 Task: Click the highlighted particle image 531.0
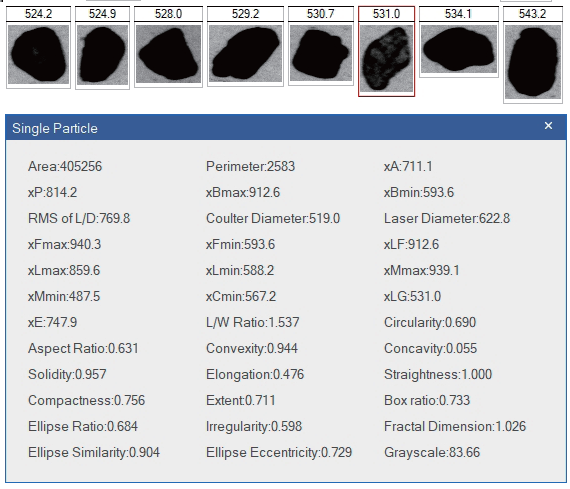[386, 58]
